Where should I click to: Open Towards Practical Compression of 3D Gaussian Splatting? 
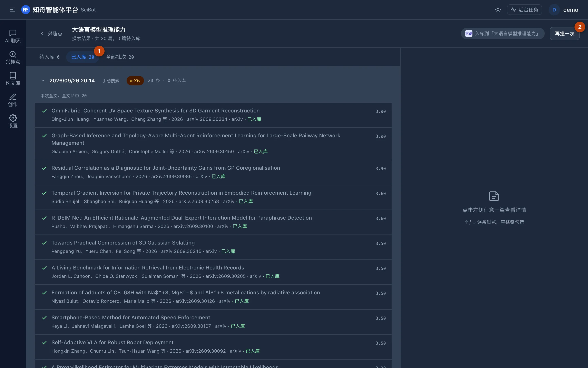click(x=213, y=247)
